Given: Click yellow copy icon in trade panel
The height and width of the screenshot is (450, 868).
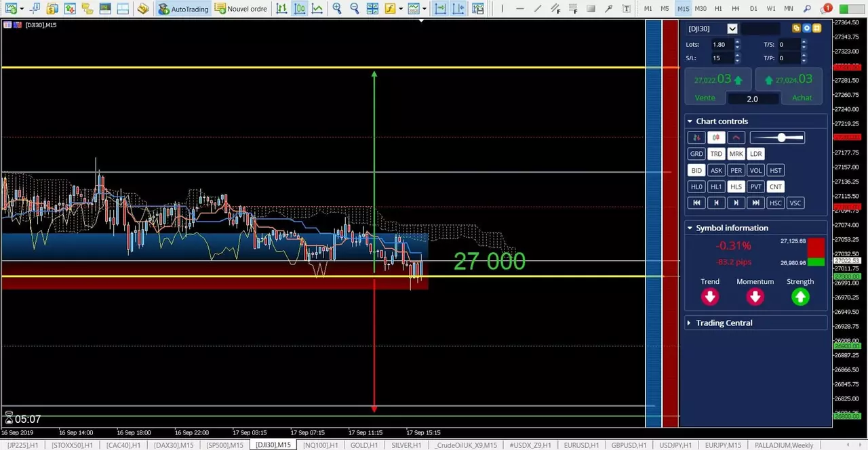Looking at the screenshot, I should [796, 28].
